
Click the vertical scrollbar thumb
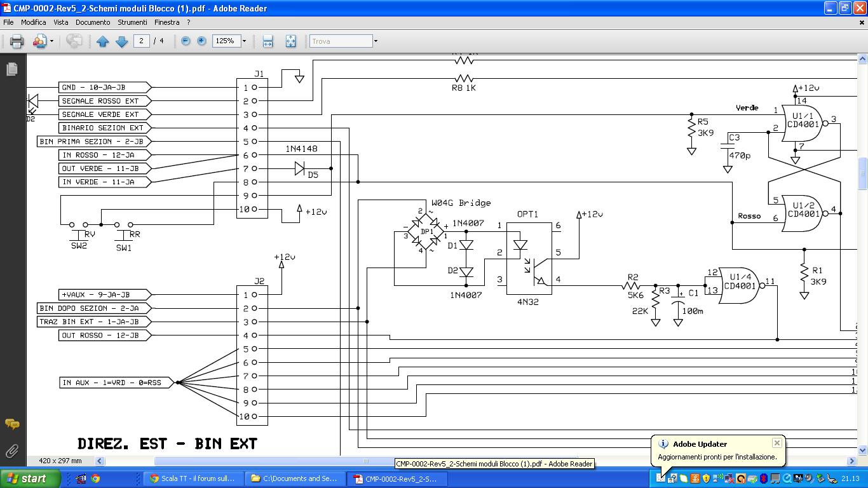862,173
